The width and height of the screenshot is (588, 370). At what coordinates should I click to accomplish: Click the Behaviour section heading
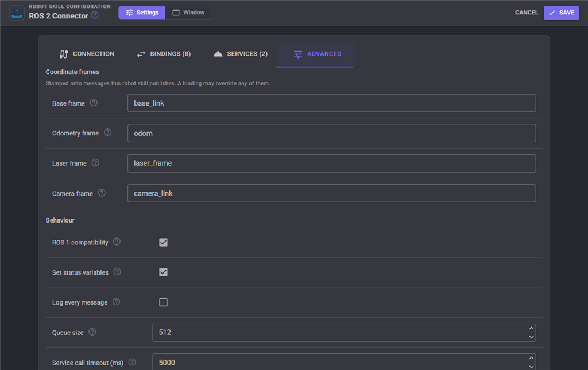pyautogui.click(x=60, y=220)
